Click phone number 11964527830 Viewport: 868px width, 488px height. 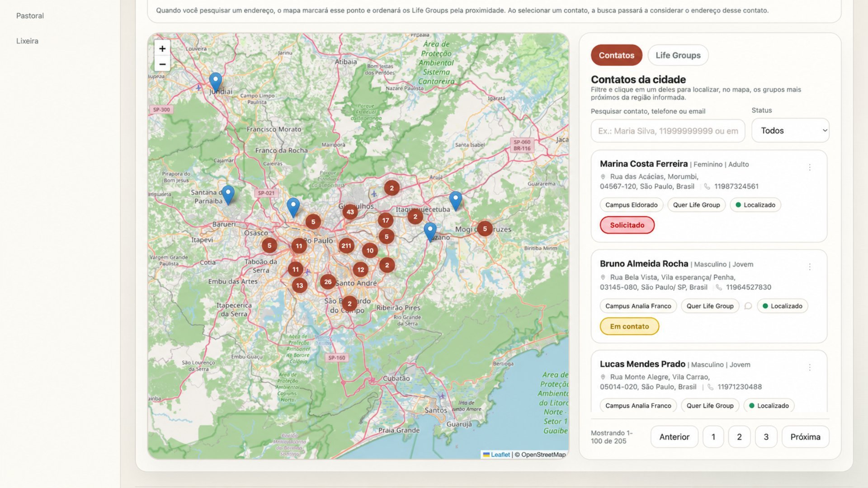(749, 287)
